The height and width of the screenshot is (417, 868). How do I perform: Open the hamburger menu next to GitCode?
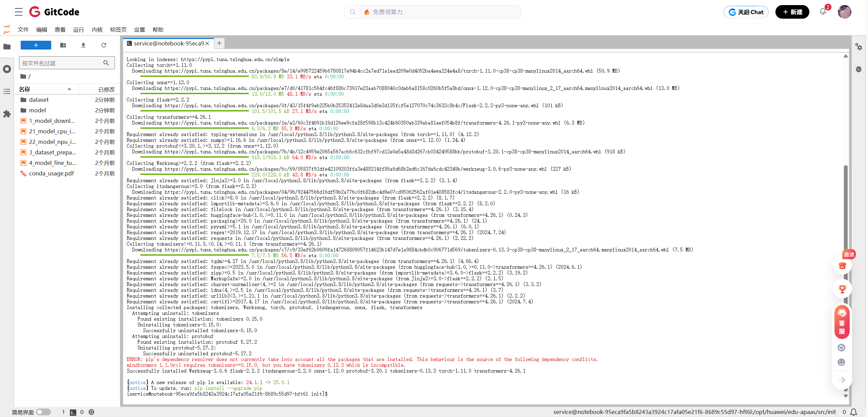(x=19, y=12)
